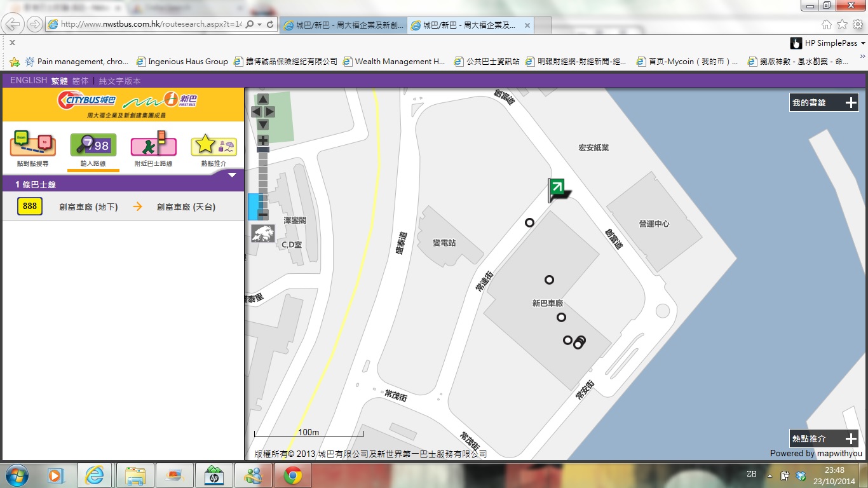The height and width of the screenshot is (488, 868).
Task: Select the route number search icon
Action: [93, 146]
